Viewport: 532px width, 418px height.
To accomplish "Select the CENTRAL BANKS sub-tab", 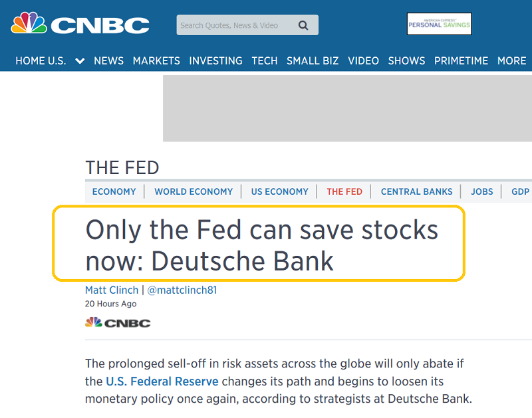I will pyautogui.click(x=416, y=191).
